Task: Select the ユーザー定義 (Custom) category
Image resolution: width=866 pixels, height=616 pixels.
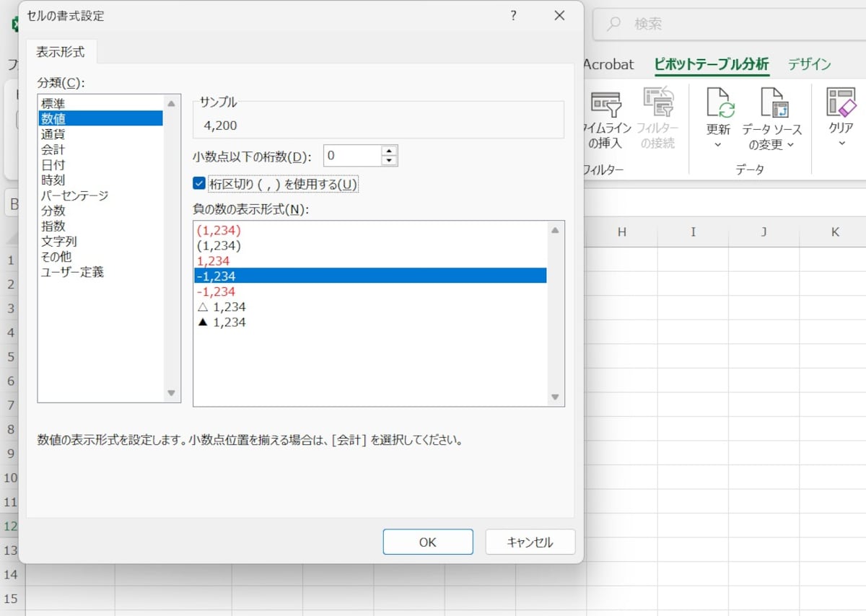Action: point(72,272)
